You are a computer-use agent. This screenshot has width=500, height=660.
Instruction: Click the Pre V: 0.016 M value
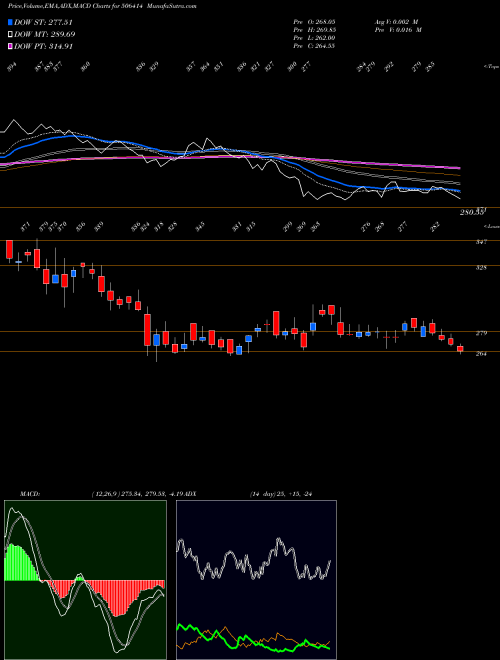(x=397, y=30)
